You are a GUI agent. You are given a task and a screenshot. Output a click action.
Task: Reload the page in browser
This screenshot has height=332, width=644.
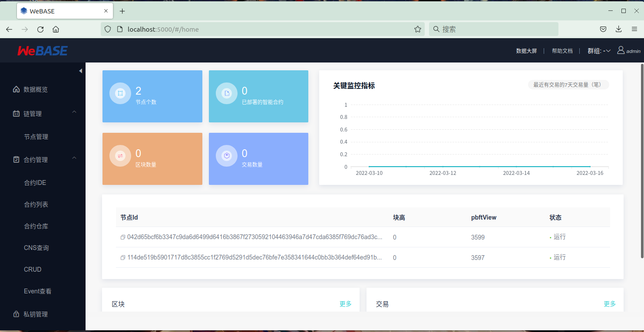coord(40,30)
